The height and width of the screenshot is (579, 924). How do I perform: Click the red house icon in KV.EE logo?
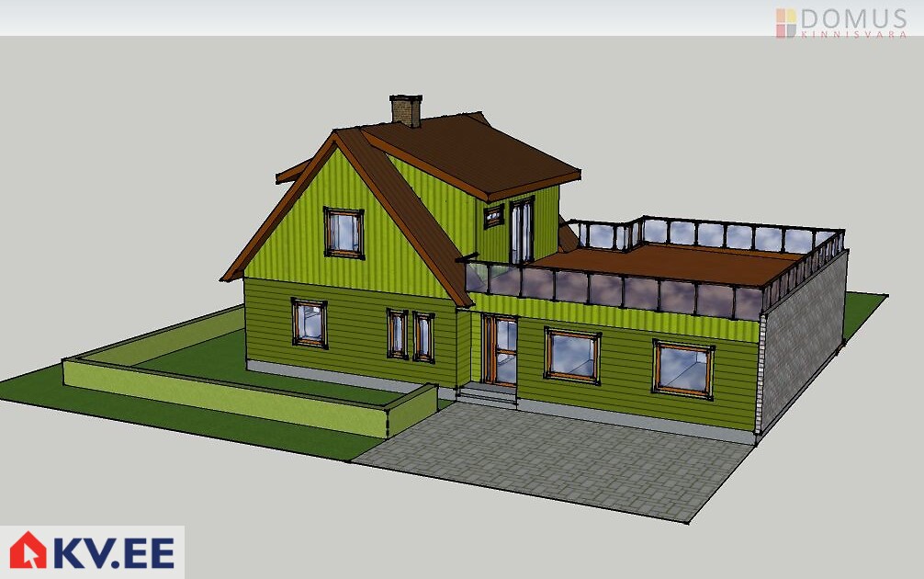(x=28, y=551)
